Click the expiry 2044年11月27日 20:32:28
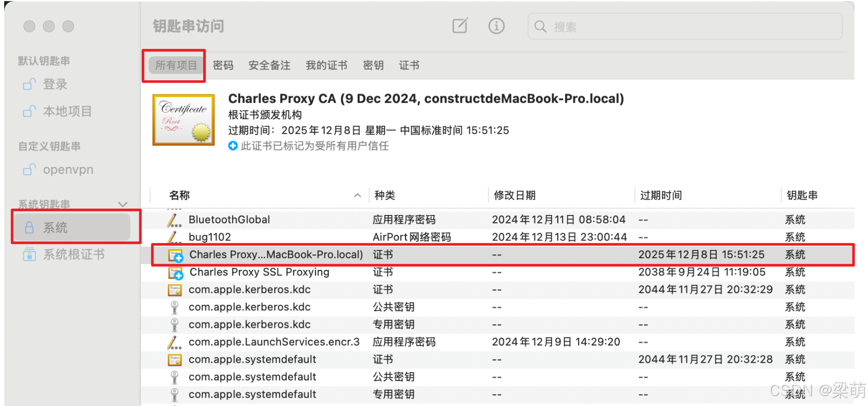This screenshot has width=868, height=406. 706,359
